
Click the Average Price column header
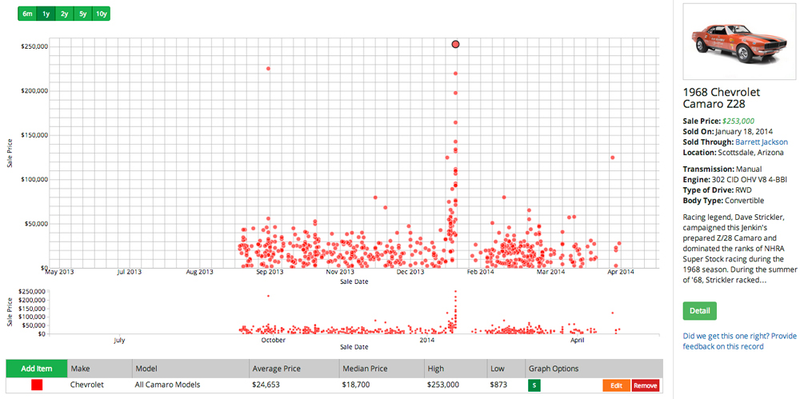(294, 368)
